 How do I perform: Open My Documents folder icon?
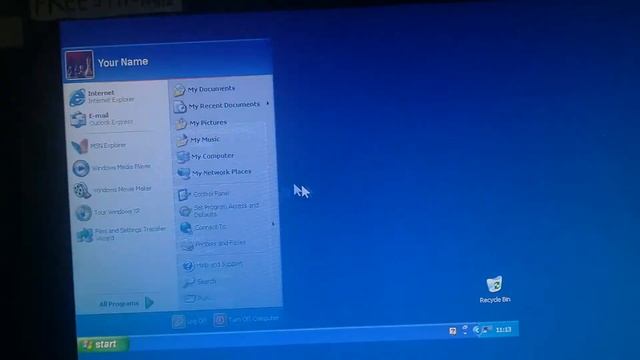click(179, 90)
